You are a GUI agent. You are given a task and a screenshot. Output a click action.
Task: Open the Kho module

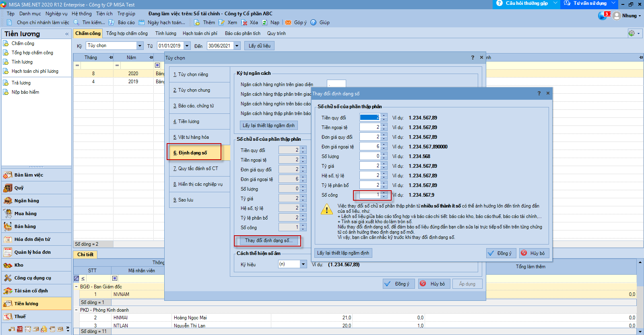point(36,265)
